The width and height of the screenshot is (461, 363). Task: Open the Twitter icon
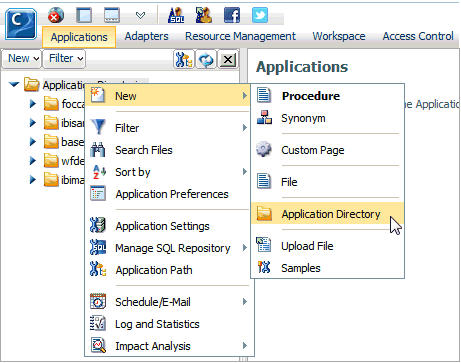tap(260, 15)
